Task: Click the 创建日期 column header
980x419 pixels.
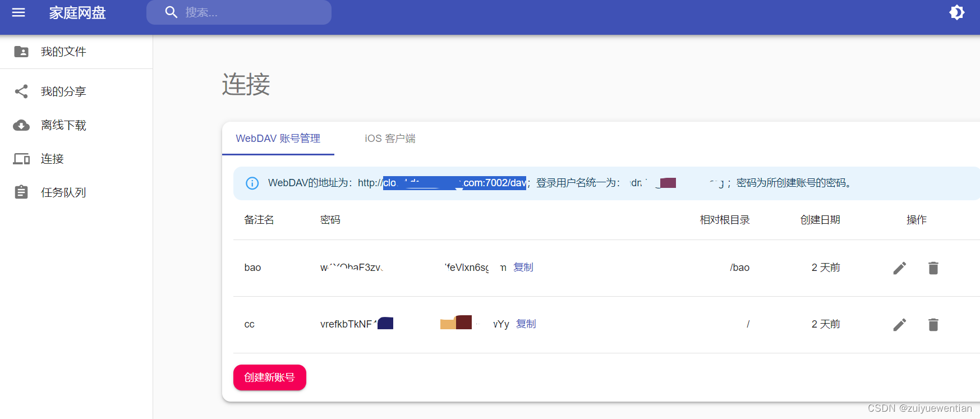Action: click(x=820, y=220)
